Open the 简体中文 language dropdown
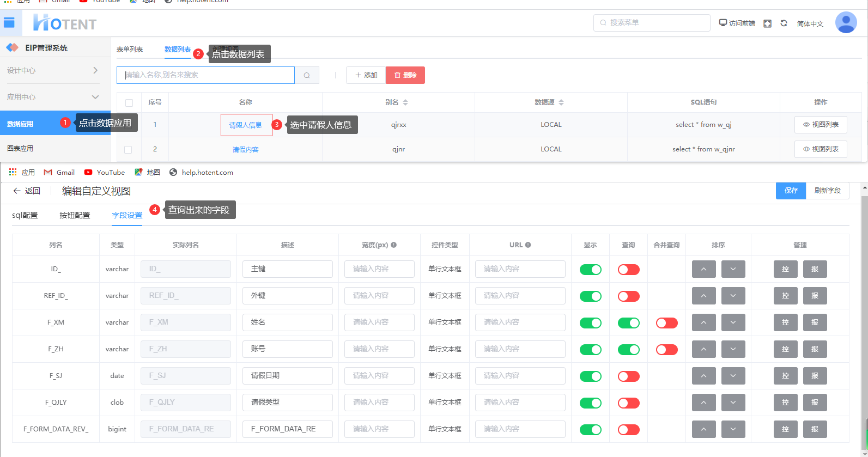This screenshot has width=868, height=457. [810, 23]
